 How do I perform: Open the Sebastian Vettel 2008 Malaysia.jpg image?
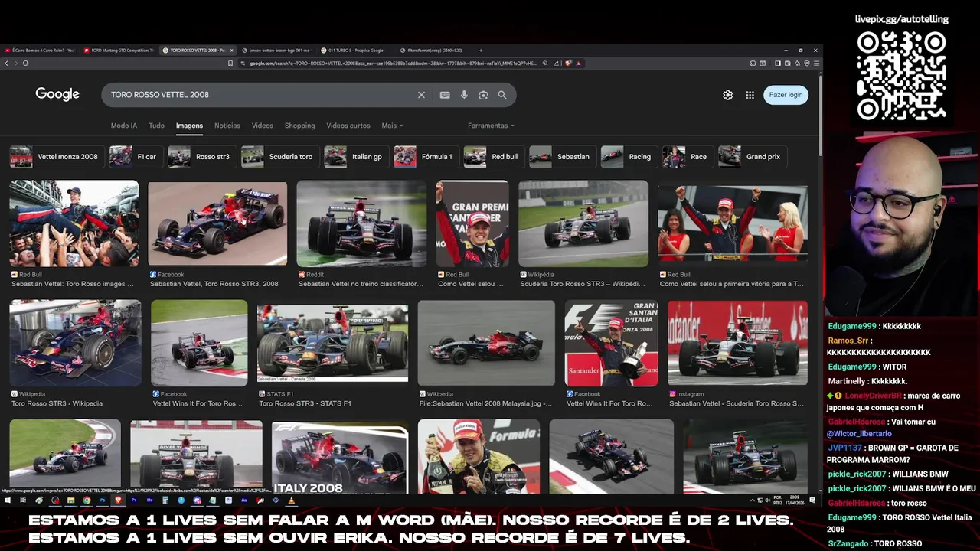tap(486, 343)
